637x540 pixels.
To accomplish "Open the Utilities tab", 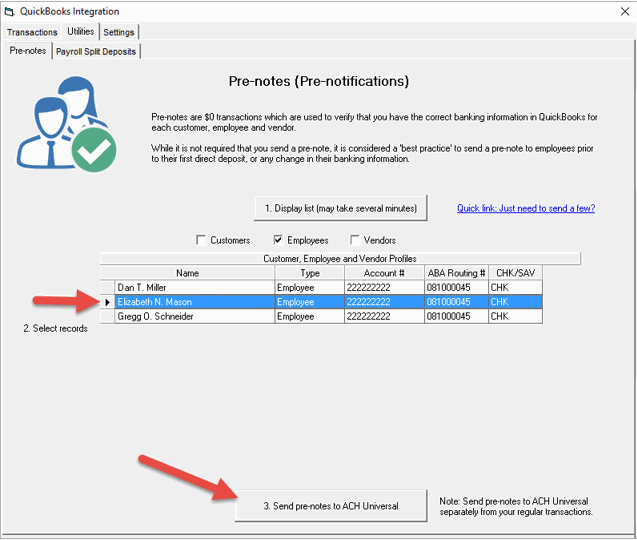I will [80, 31].
